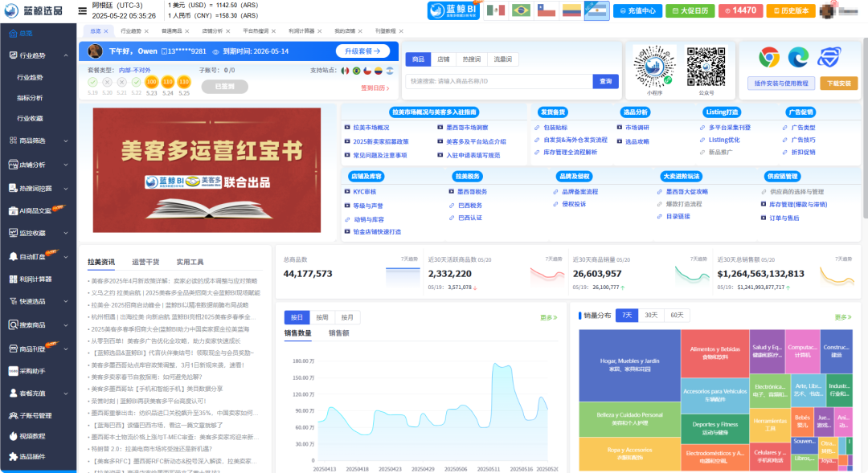Click the Alimentos y Bebidas treemap block
The width and height of the screenshot is (868, 473).
714,353
